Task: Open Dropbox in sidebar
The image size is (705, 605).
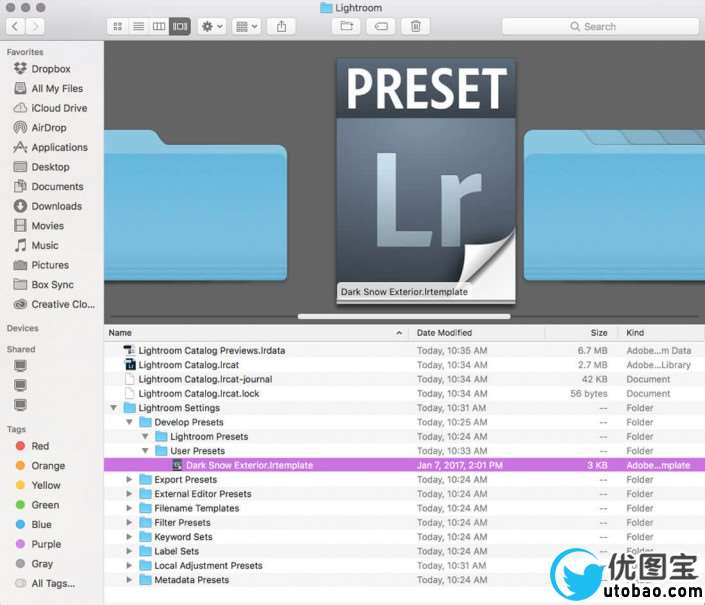Action: (51, 69)
